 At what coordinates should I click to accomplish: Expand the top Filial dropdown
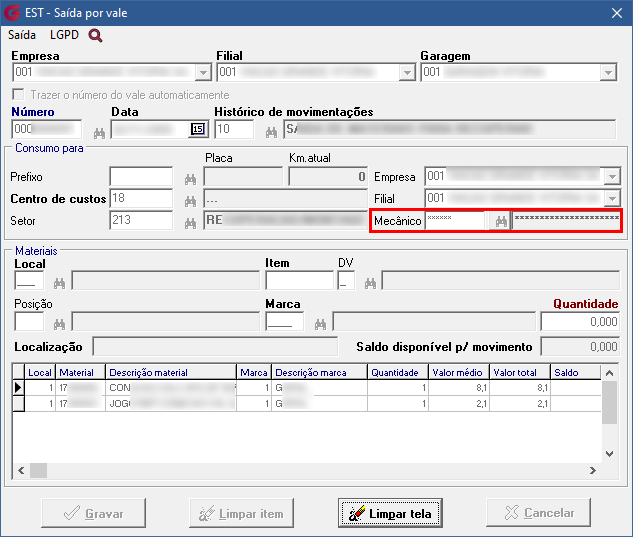407,73
